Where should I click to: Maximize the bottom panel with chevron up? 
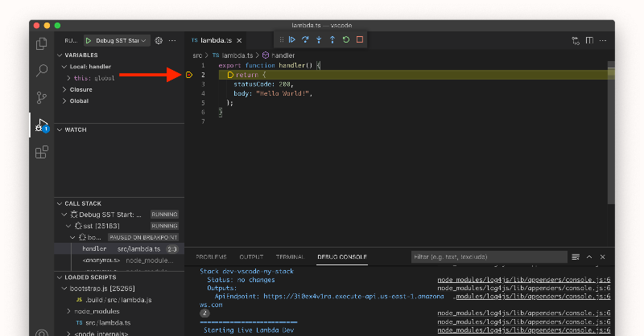(x=589, y=256)
